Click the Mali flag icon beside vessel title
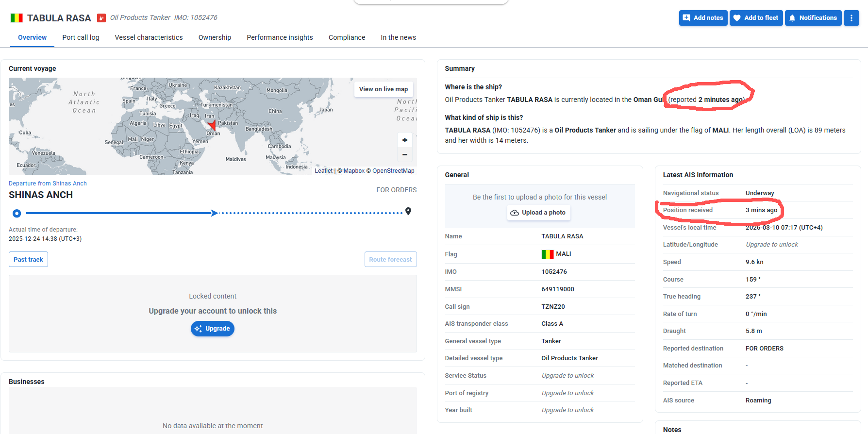 pyautogui.click(x=17, y=18)
